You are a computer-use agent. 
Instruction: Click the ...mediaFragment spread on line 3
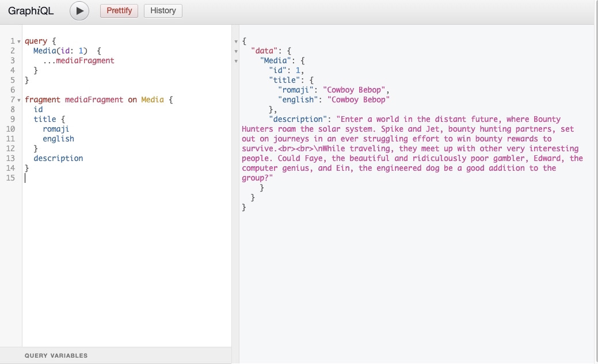click(78, 60)
